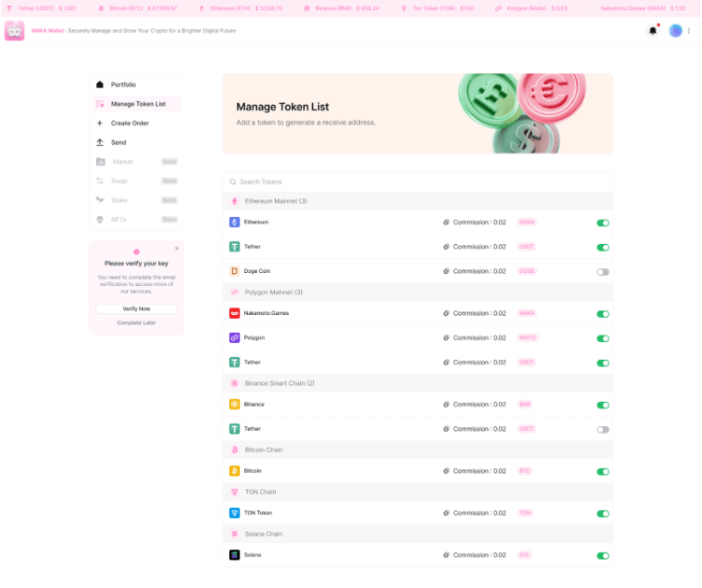Image resolution: width=702 pixels, height=588 pixels.
Task: Click the Search Tokens input field
Action: click(x=416, y=181)
